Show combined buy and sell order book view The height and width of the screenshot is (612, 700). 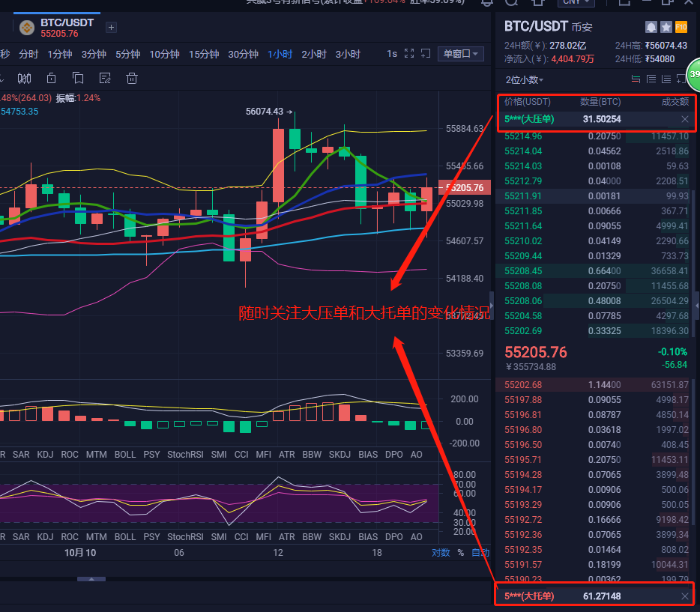(x=636, y=79)
